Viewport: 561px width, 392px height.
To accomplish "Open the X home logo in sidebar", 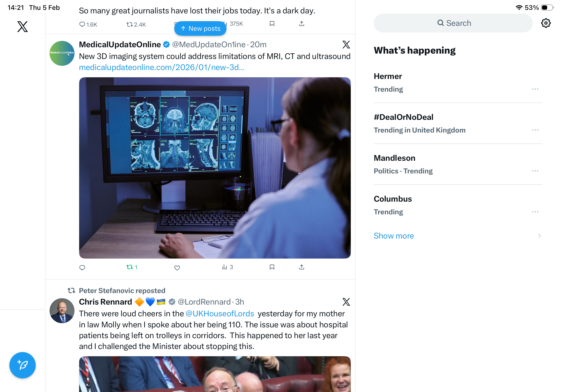I will point(23,26).
